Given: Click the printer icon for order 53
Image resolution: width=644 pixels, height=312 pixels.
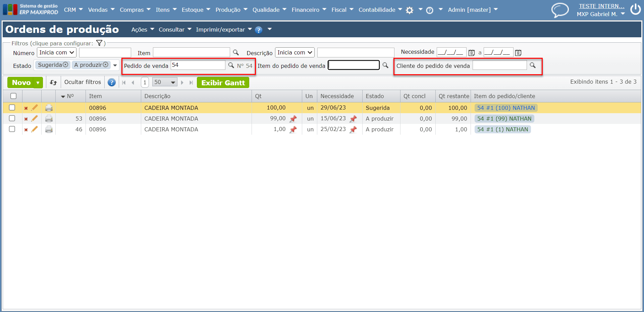Looking at the screenshot, I should pos(49,119).
